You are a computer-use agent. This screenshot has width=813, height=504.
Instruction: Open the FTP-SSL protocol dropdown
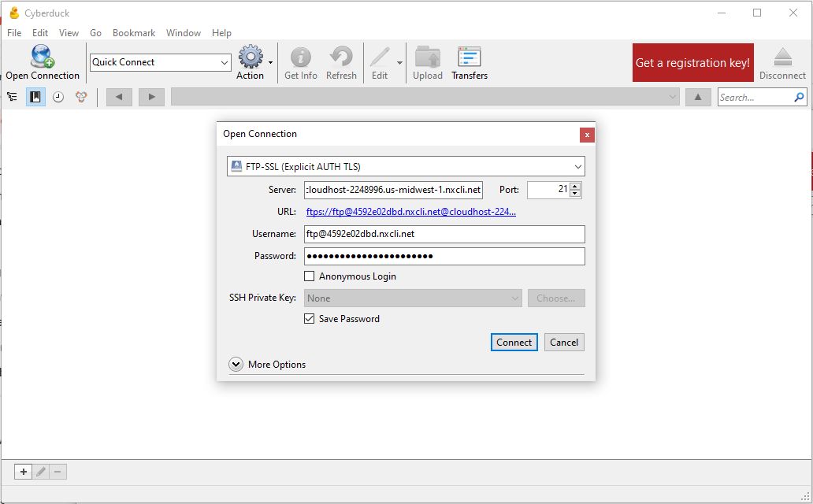[406, 166]
